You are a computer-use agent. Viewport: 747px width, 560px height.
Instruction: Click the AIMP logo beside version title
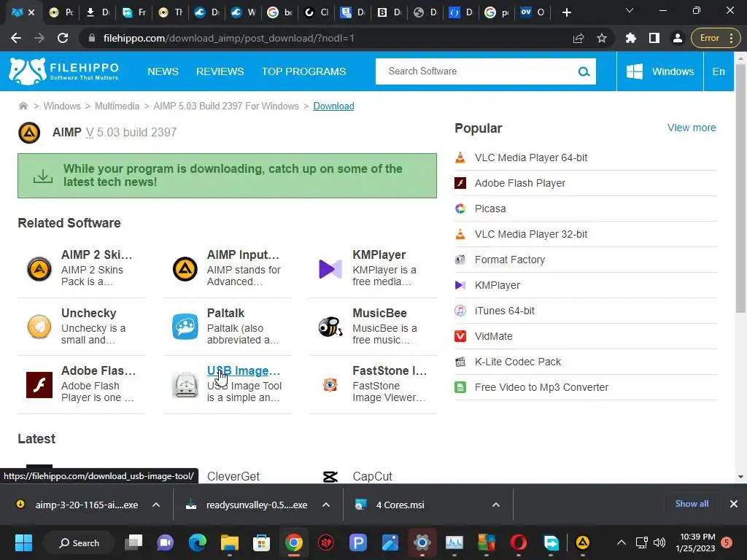click(29, 133)
